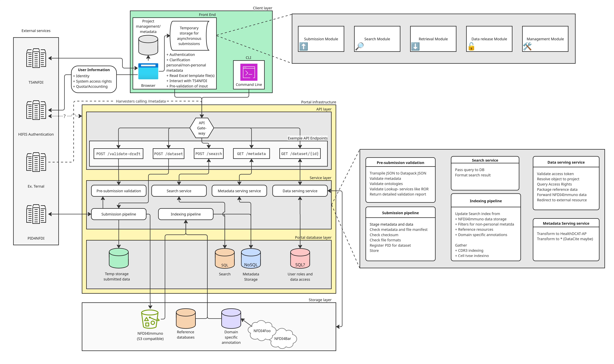This screenshot has height=364, width=614.
Task: Click the upload arrow icon in Submission Module
Action: [x=303, y=46]
